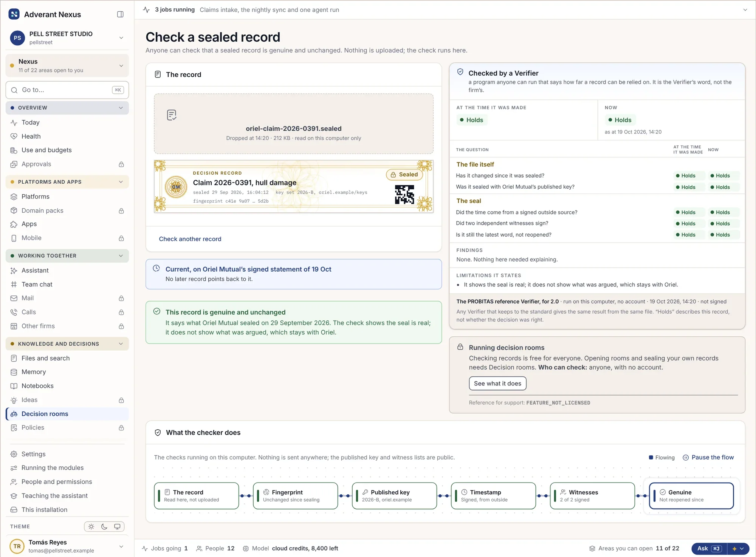Click the Notebooks book icon
This screenshot has width=756, height=557.
click(x=14, y=386)
